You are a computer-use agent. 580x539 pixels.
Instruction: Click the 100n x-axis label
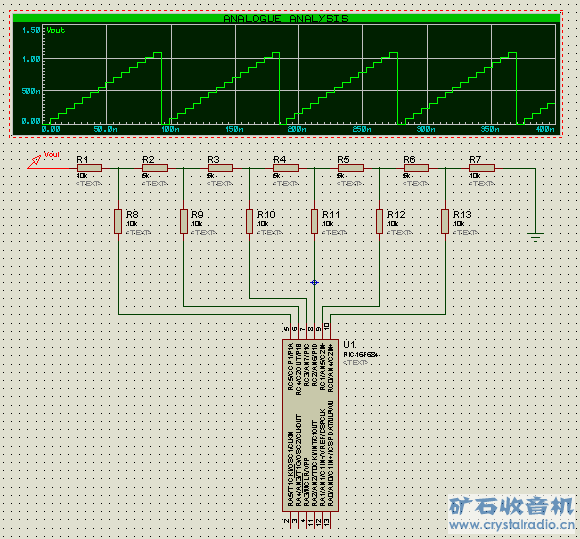point(171,129)
